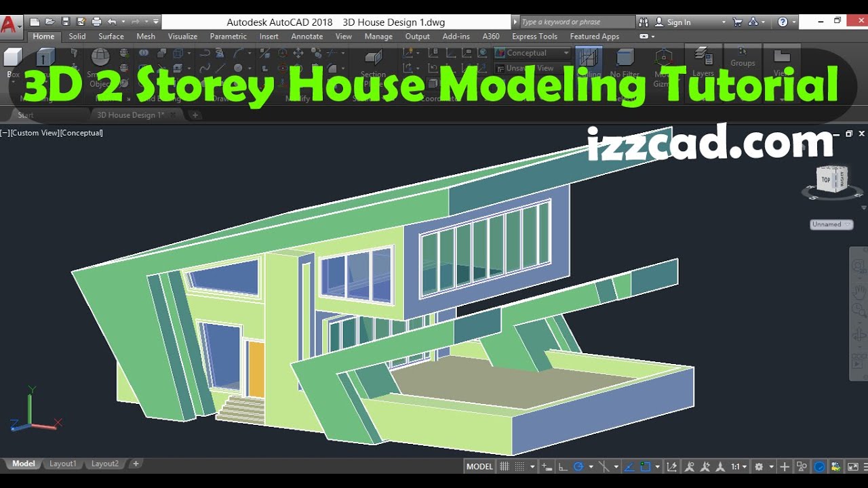868x488 pixels.
Task: Click the MODEL space button in status bar
Action: [x=480, y=466]
